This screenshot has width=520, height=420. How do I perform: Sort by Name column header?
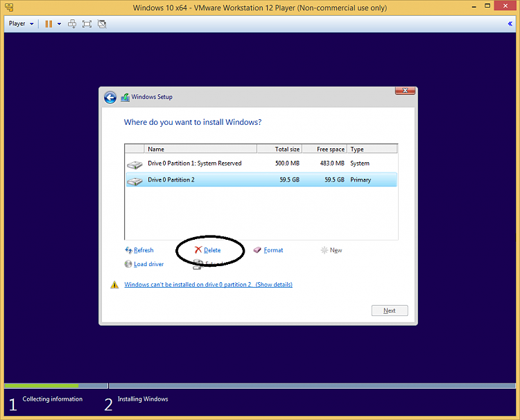click(200, 149)
